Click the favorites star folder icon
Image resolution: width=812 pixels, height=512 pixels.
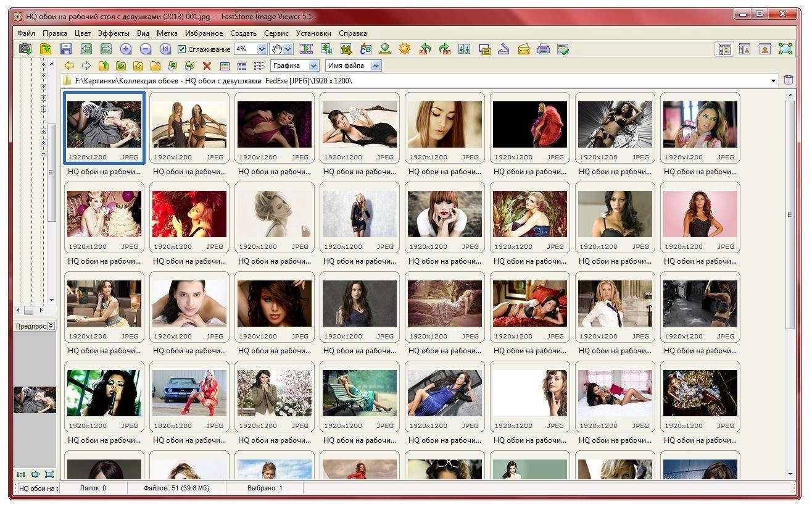pos(138,65)
